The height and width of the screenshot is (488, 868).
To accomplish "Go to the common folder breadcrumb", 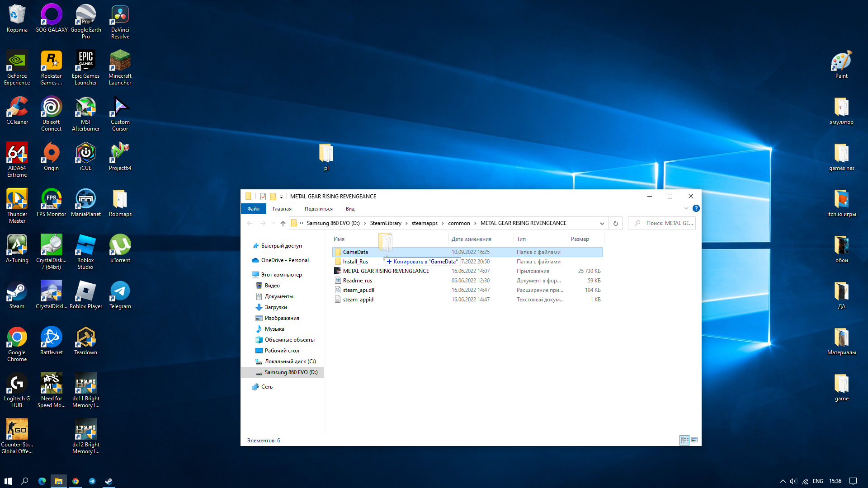I will click(x=459, y=223).
